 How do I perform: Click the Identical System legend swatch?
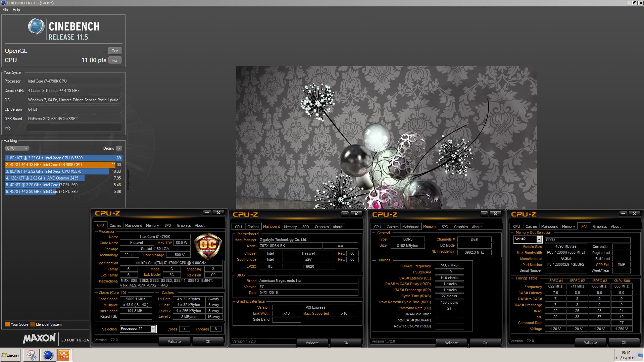point(32,324)
